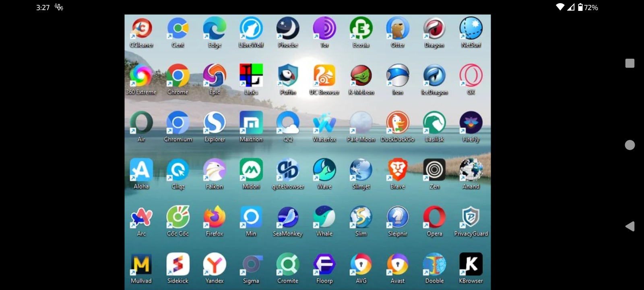The image size is (644, 290).
Task: Launch the Cốc Cốc browser icon
Action: pyautogui.click(x=178, y=217)
